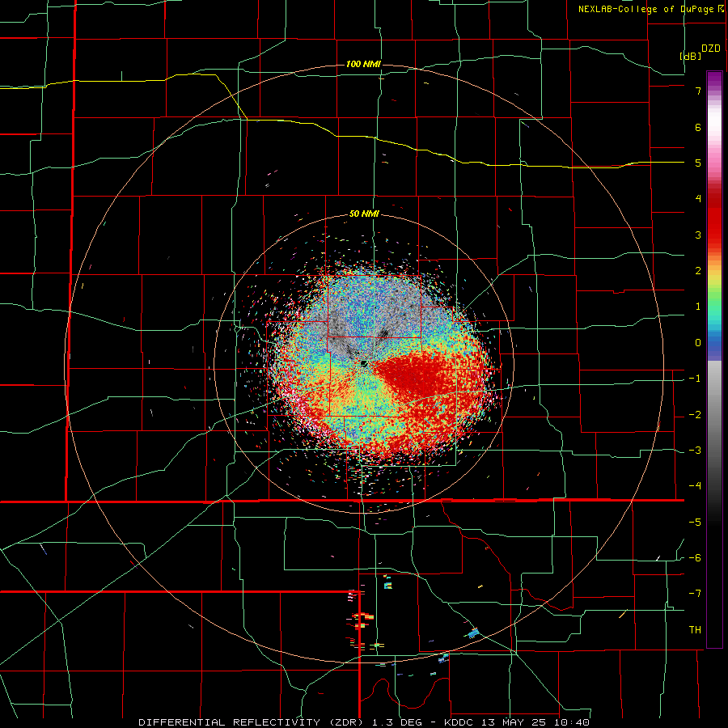This screenshot has height=728, width=728.
Task: Click the 0 value on the color scale
Action: click(x=698, y=343)
